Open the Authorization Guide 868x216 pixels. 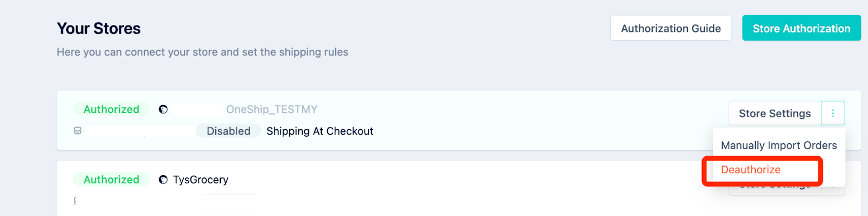click(x=671, y=28)
